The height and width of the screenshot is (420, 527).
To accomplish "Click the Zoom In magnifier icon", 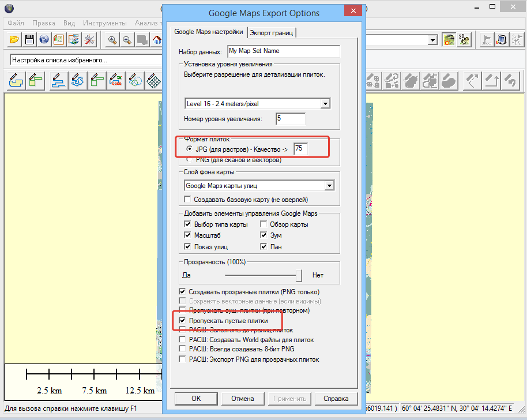I will 112,40.
